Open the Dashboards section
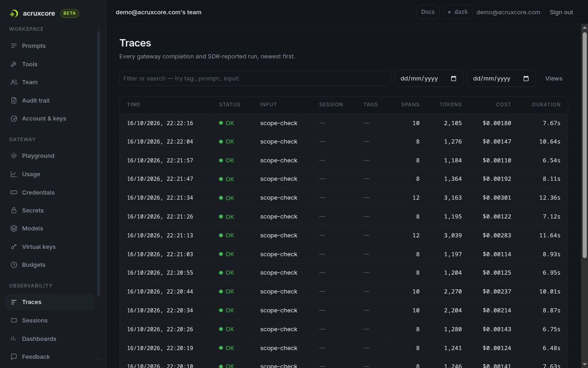588x368 pixels. coord(50,339)
